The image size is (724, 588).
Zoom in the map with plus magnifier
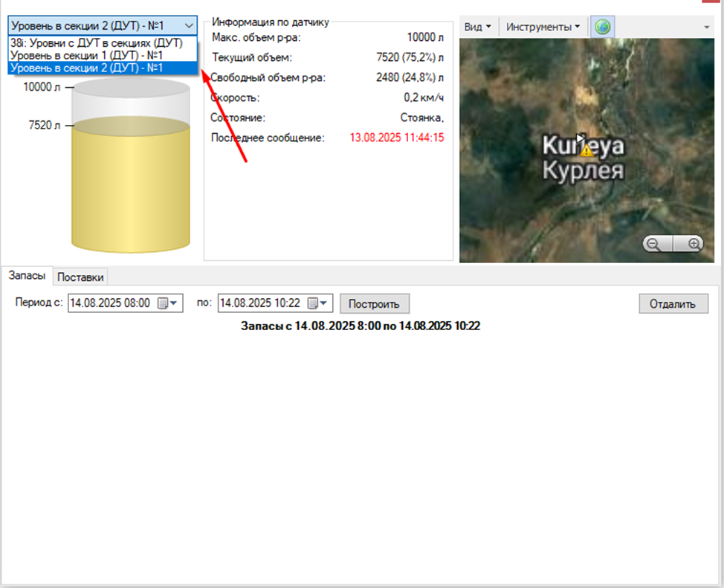tap(694, 244)
